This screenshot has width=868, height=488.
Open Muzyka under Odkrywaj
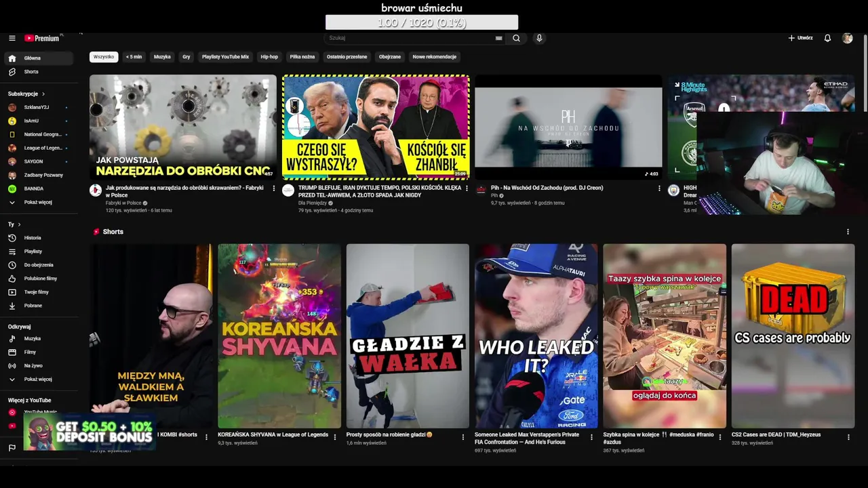pos(39,338)
